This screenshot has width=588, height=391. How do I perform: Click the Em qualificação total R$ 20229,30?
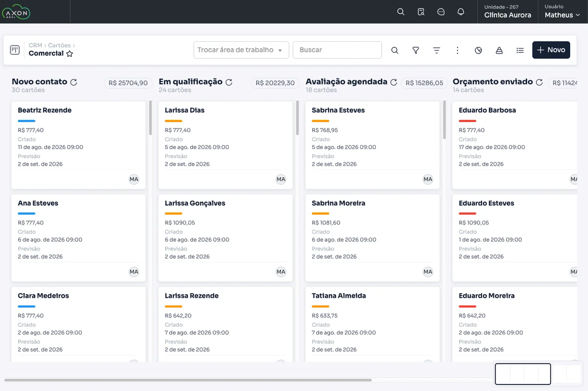point(275,83)
